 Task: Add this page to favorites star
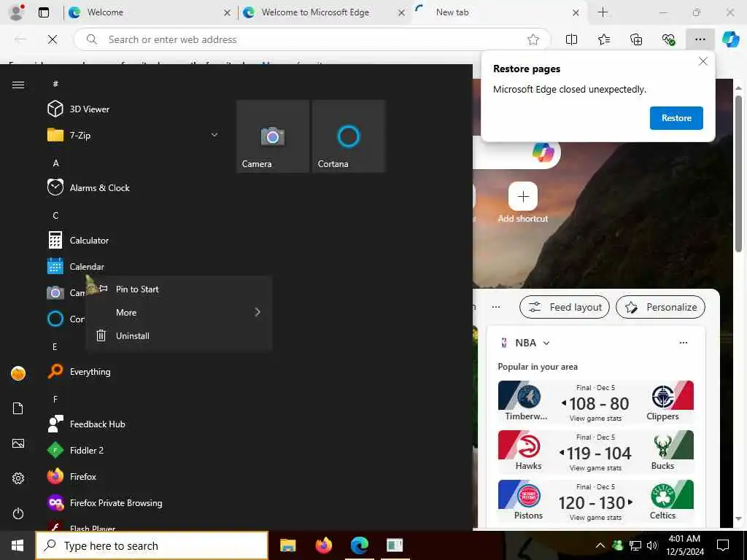point(533,39)
